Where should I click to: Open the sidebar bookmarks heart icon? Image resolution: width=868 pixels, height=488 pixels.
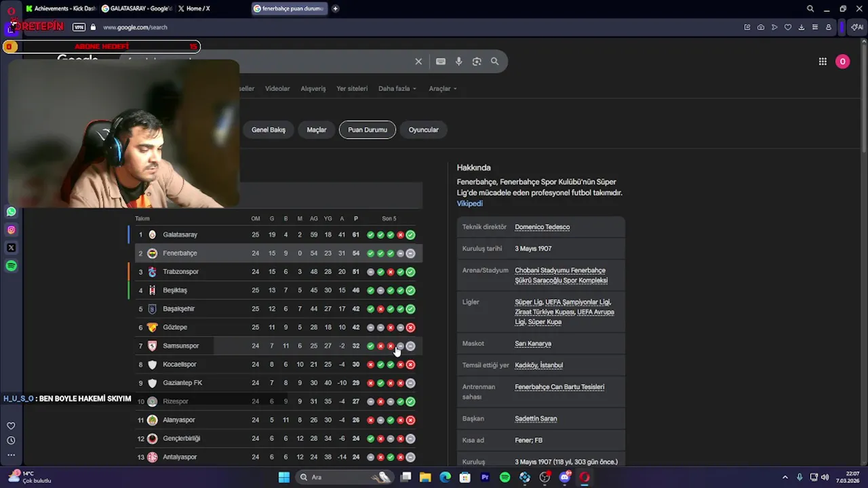coord(11,426)
